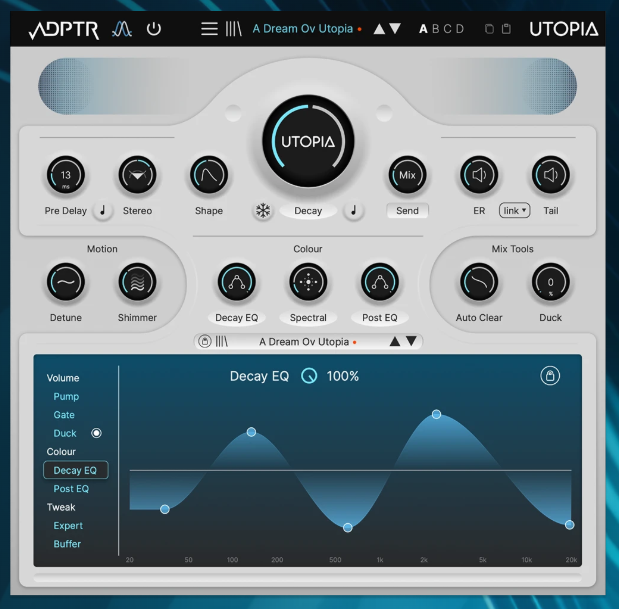
Task: Open Decay EQ editor via its label button
Action: point(236,318)
